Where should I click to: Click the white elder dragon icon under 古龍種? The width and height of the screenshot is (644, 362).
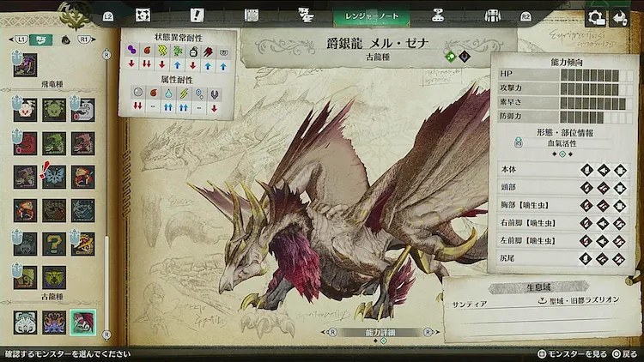[25, 322]
